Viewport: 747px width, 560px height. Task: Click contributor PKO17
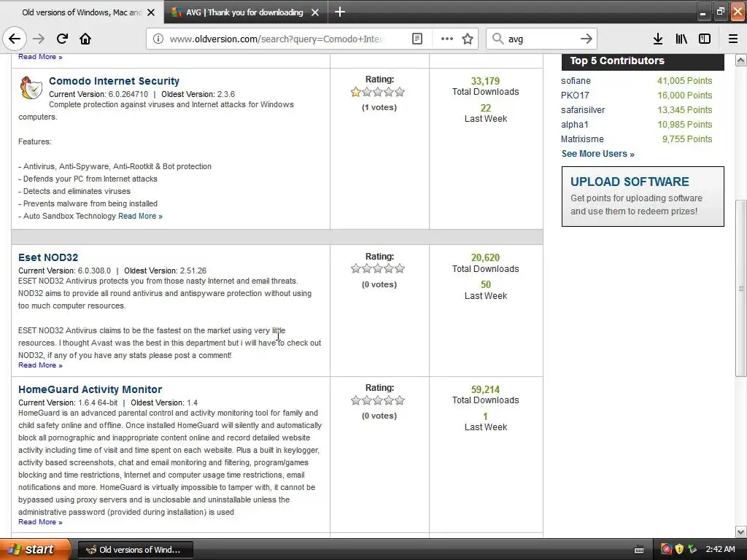click(x=575, y=96)
